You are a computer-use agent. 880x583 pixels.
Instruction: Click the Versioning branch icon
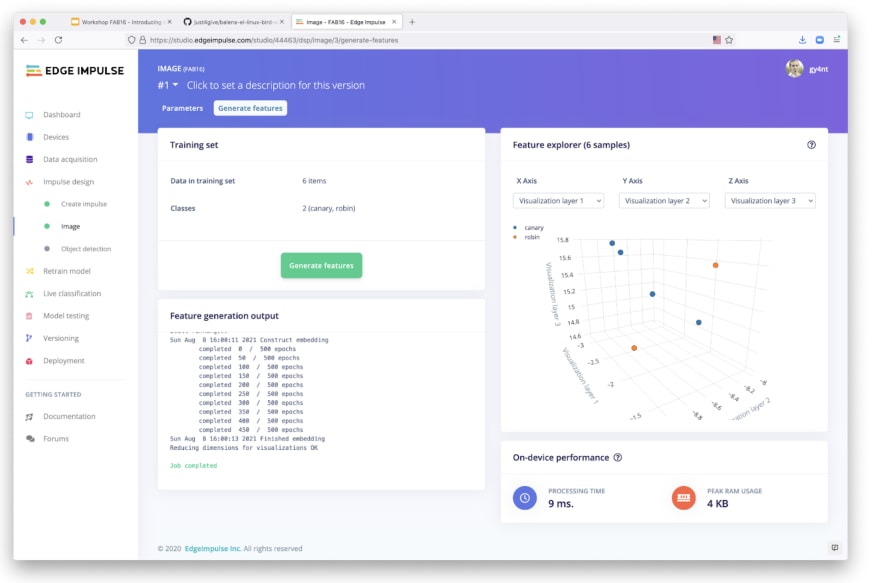[x=29, y=338]
